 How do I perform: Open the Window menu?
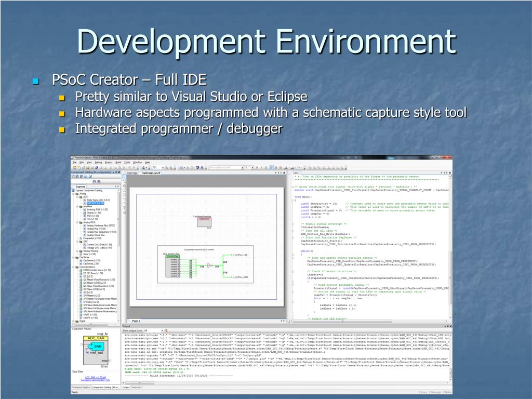click(x=137, y=163)
